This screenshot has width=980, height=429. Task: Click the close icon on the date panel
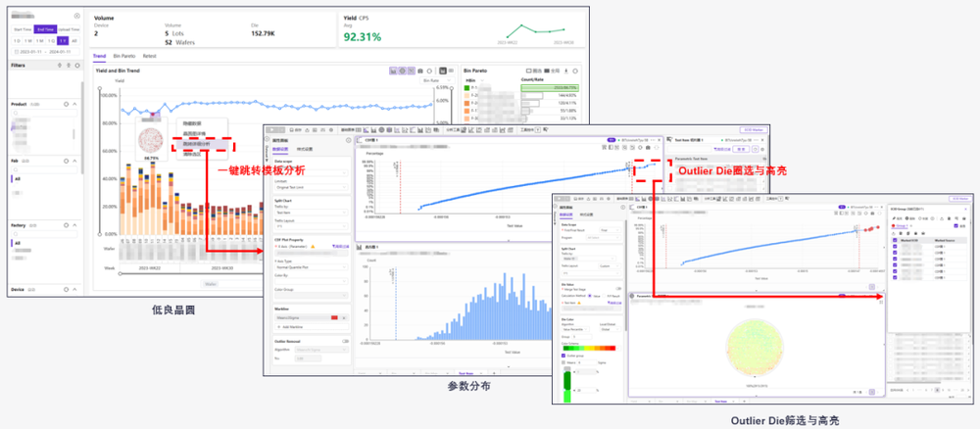click(76, 17)
